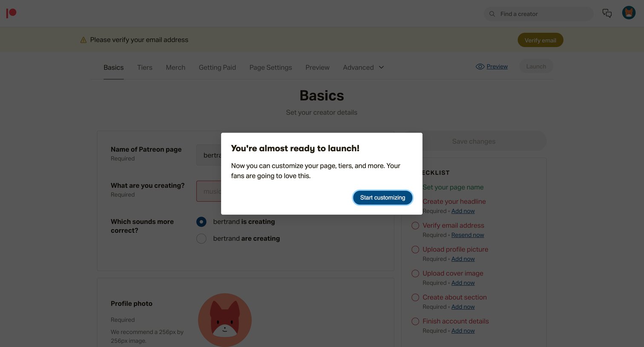Switch to the Page Settings tab
The image size is (644, 347).
pyautogui.click(x=270, y=67)
